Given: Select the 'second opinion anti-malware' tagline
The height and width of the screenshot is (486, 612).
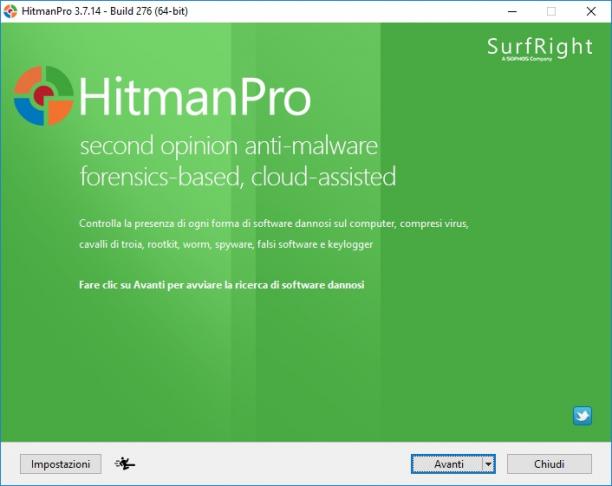Looking at the screenshot, I should click(229, 146).
